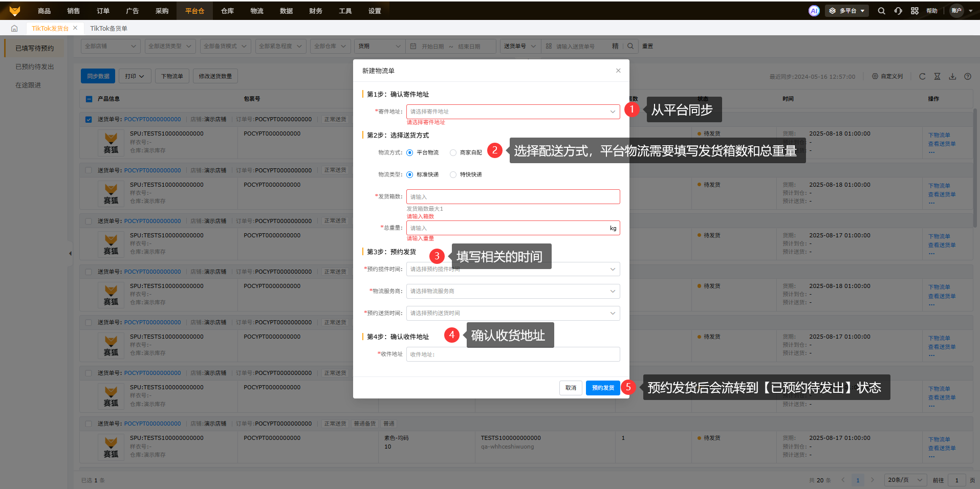
Task: Select the 商家自配 logistics method
Action: coord(453,152)
